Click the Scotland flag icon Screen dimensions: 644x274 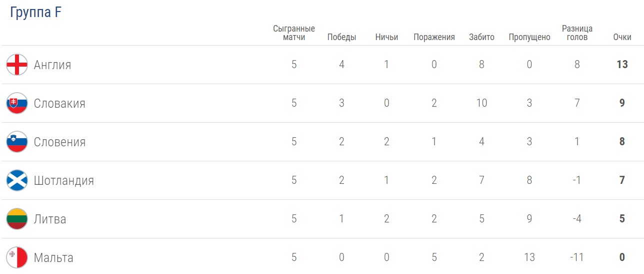coord(17,180)
